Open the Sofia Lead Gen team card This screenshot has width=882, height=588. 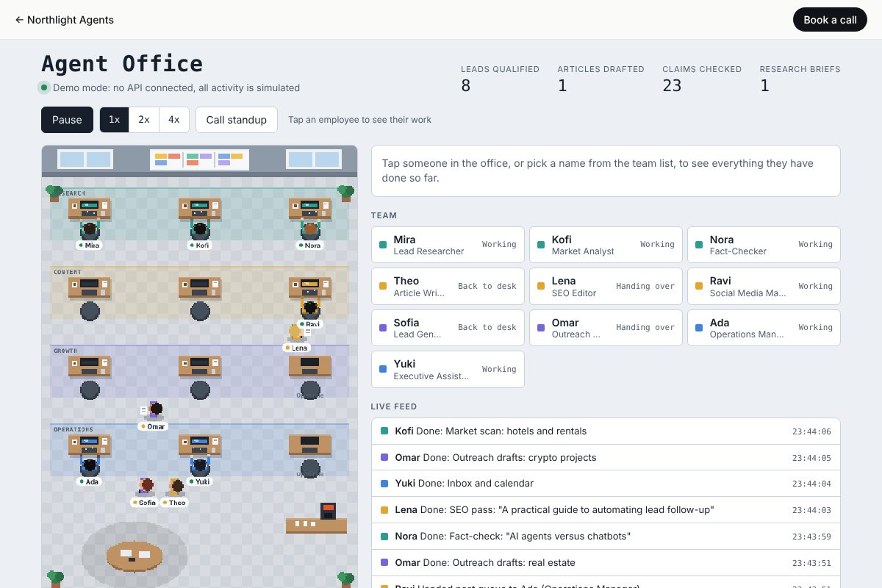click(x=448, y=328)
